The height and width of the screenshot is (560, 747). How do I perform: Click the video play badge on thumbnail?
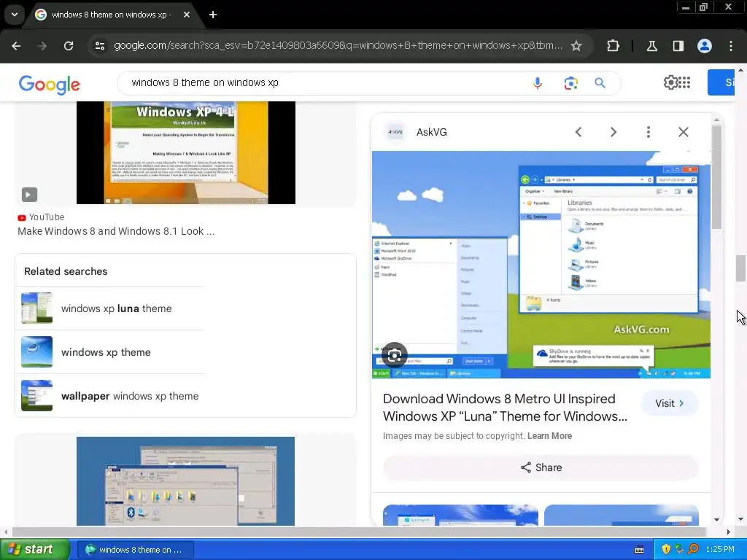29,194
